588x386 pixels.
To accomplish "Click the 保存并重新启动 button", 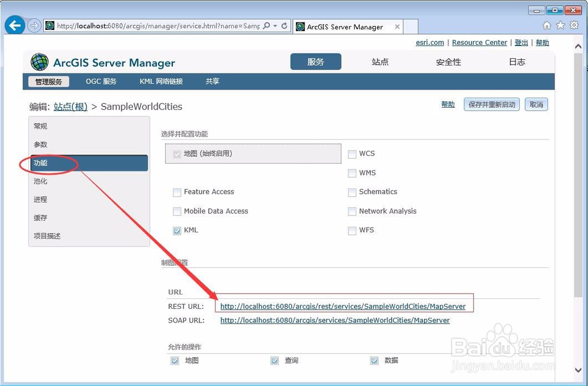I will click(492, 104).
